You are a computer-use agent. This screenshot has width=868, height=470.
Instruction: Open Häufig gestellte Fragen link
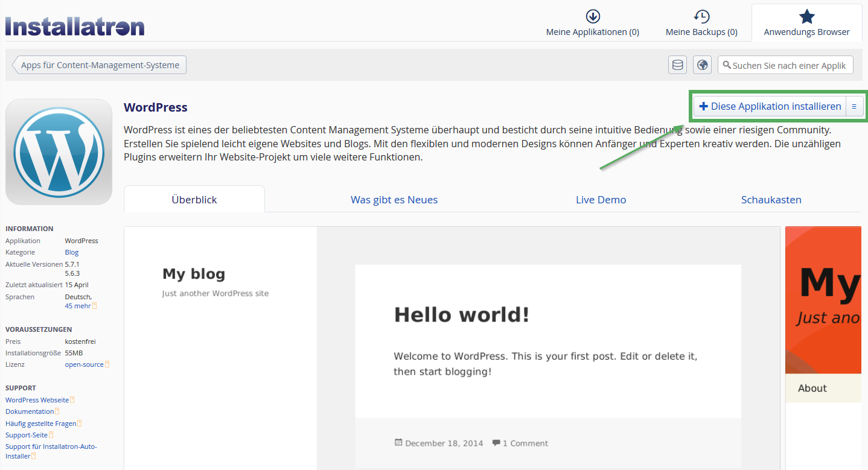tap(41, 424)
